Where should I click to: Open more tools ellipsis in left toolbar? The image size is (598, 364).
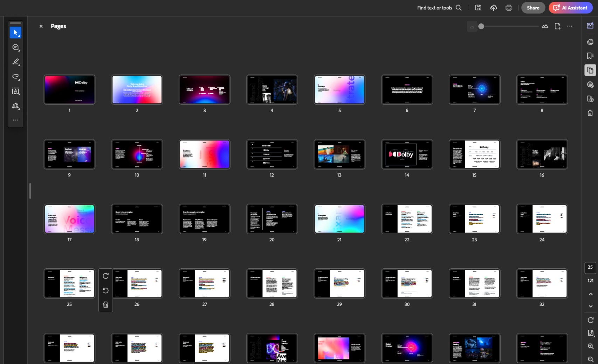(x=15, y=120)
